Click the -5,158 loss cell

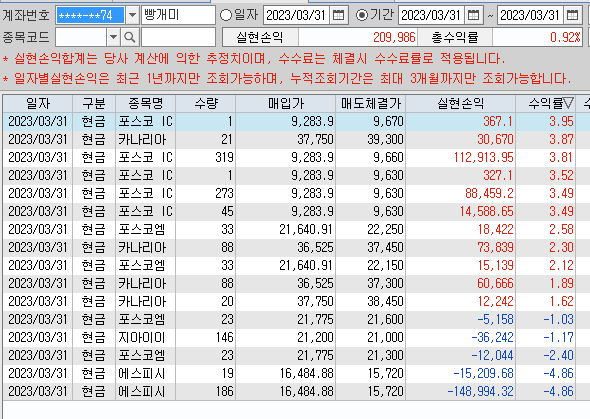pos(461,320)
